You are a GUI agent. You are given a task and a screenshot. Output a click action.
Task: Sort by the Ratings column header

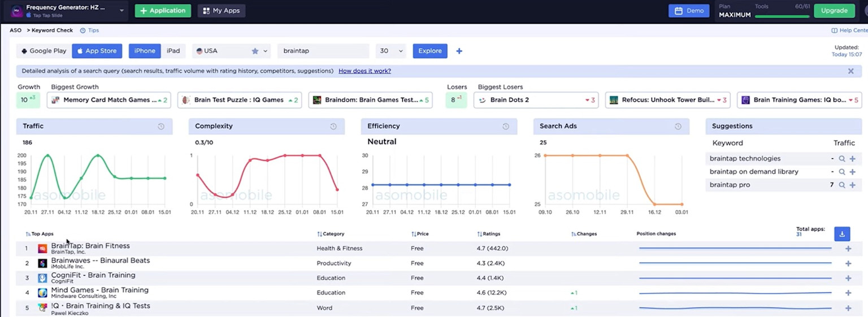[489, 234]
